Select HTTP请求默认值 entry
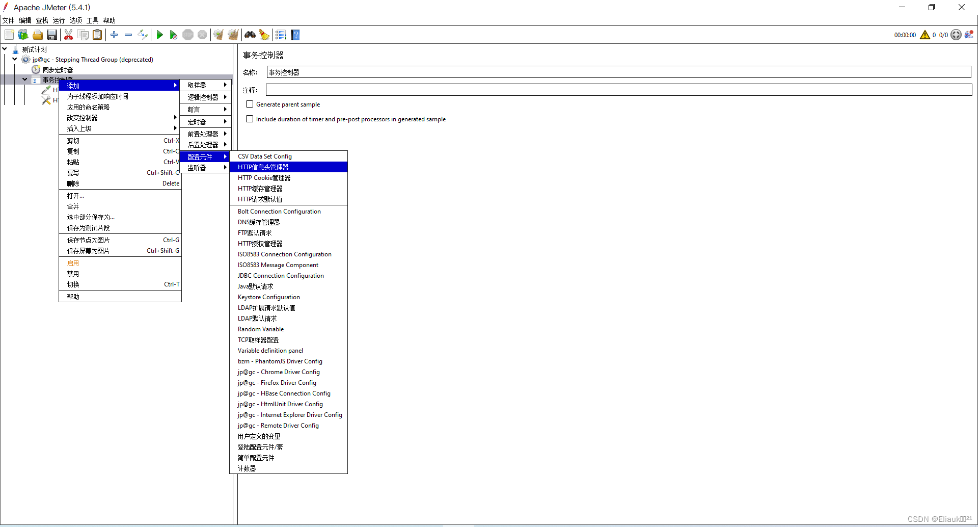The width and height of the screenshot is (980, 527). 289,199
